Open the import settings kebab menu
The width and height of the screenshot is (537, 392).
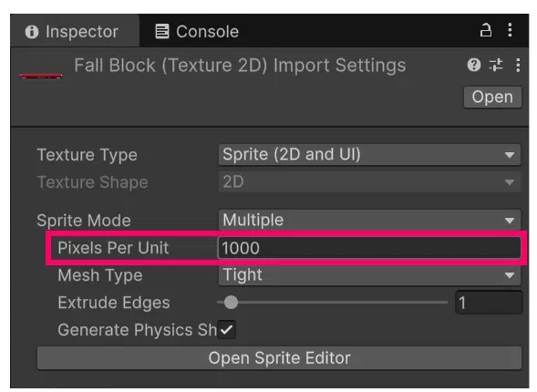(x=518, y=65)
